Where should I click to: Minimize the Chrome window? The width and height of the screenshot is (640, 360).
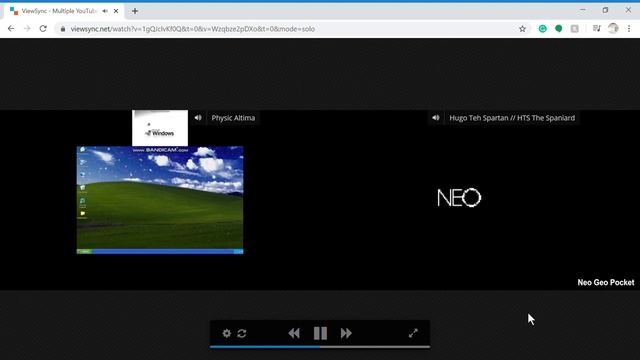[x=583, y=10]
